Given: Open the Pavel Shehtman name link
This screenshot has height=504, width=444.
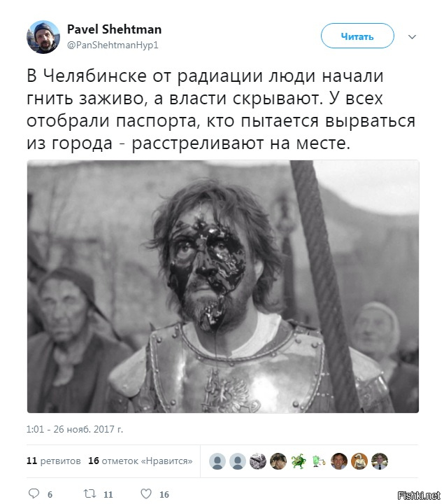Looking at the screenshot, I should click(114, 29).
